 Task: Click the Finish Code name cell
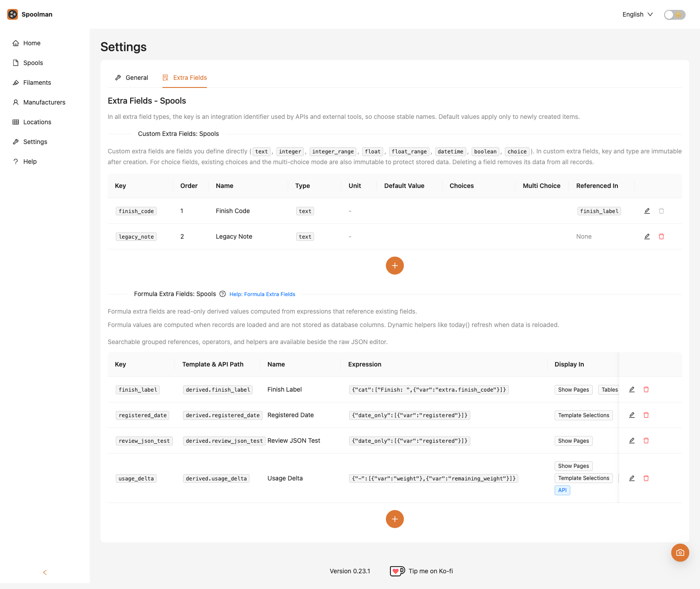(233, 211)
